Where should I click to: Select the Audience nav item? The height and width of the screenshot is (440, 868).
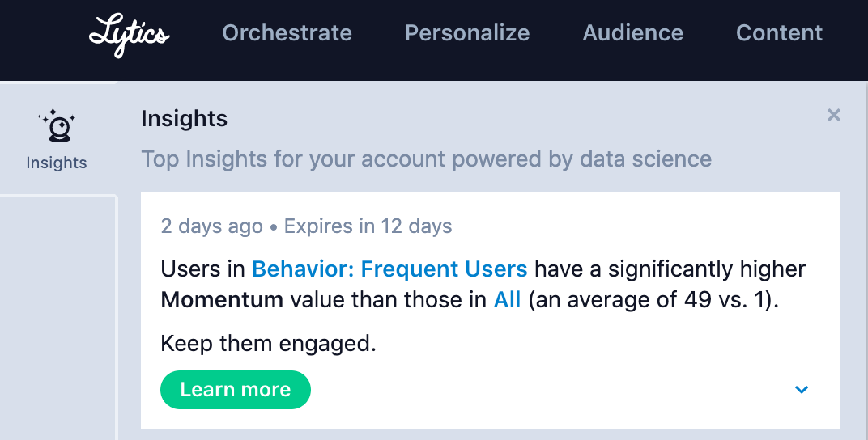click(632, 33)
